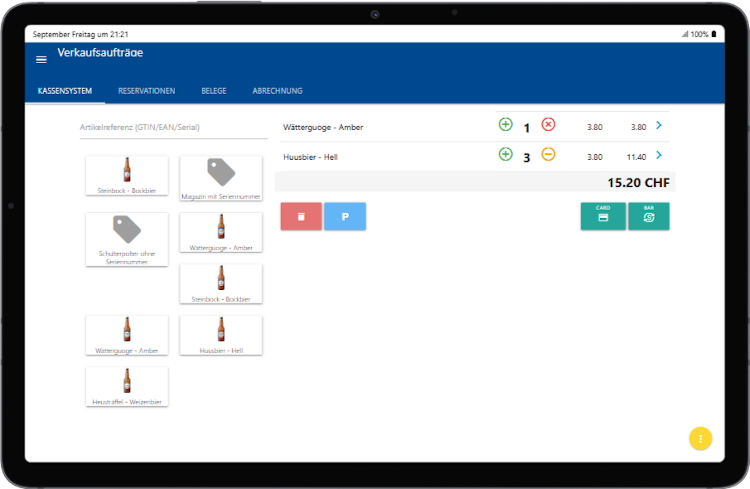The image size is (750, 489).
Task: Open the yellow floating more options button
Action: tap(700, 438)
